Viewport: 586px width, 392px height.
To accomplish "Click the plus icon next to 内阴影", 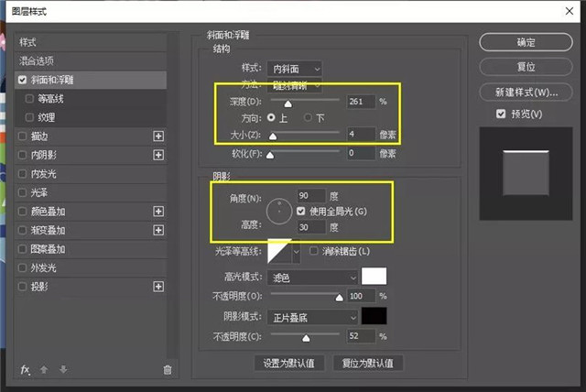I will (158, 155).
